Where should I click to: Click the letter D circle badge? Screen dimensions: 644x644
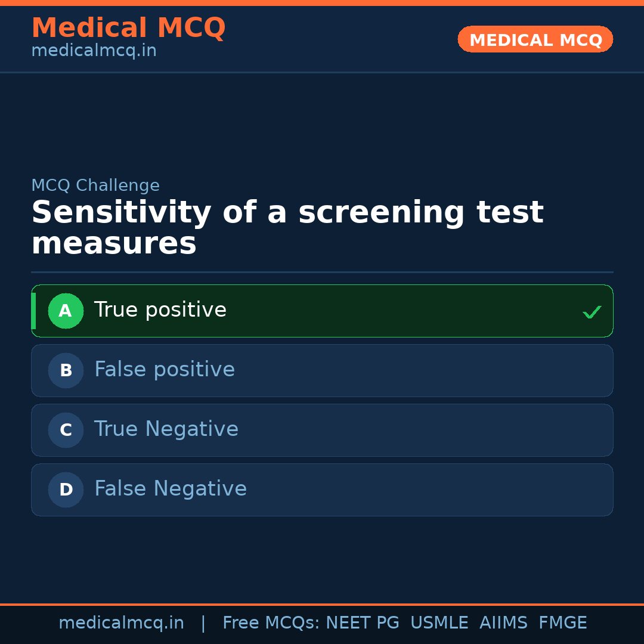tap(66, 490)
